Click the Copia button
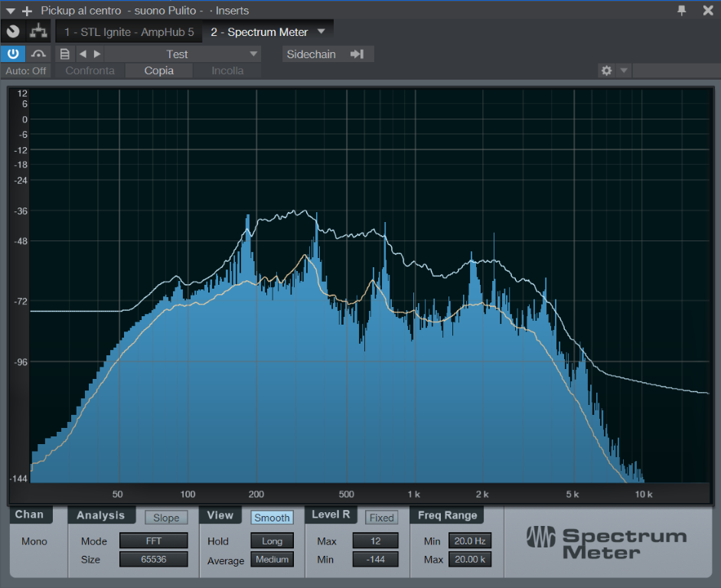Image resolution: width=721 pixels, height=588 pixels. [159, 70]
